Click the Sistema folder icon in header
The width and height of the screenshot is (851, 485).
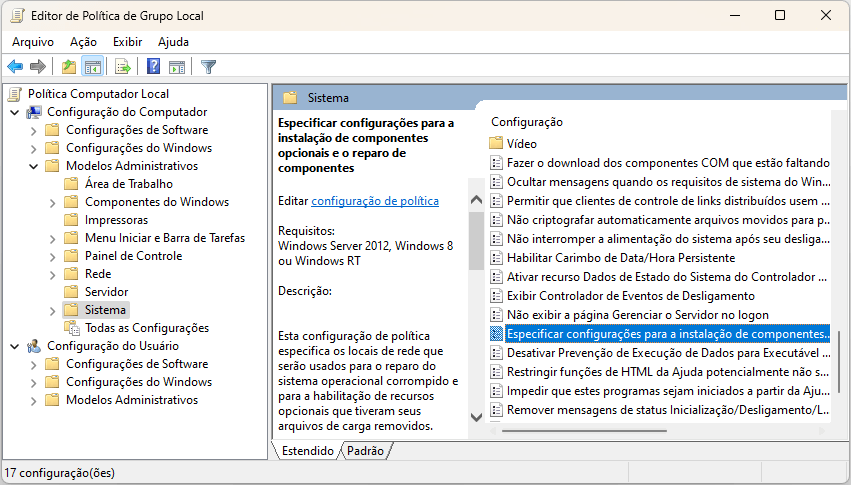[290, 98]
